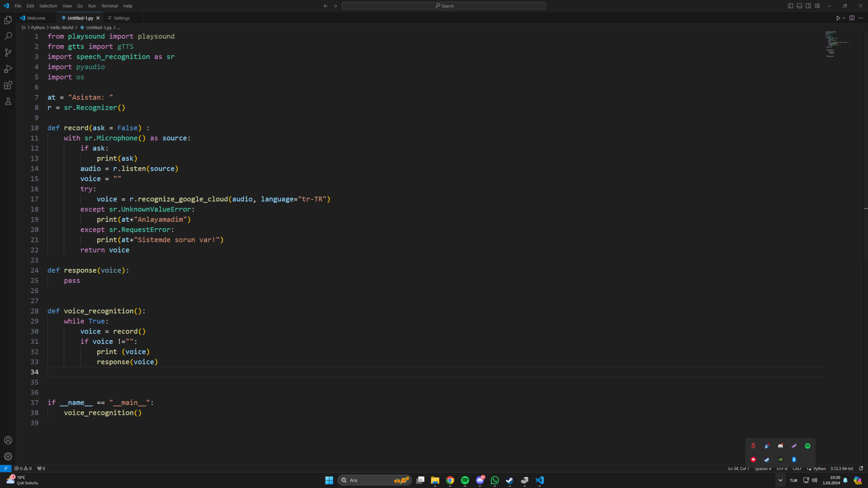The image size is (868, 488).
Task: Toggle Primary Side Bar layout button
Action: 790,6
